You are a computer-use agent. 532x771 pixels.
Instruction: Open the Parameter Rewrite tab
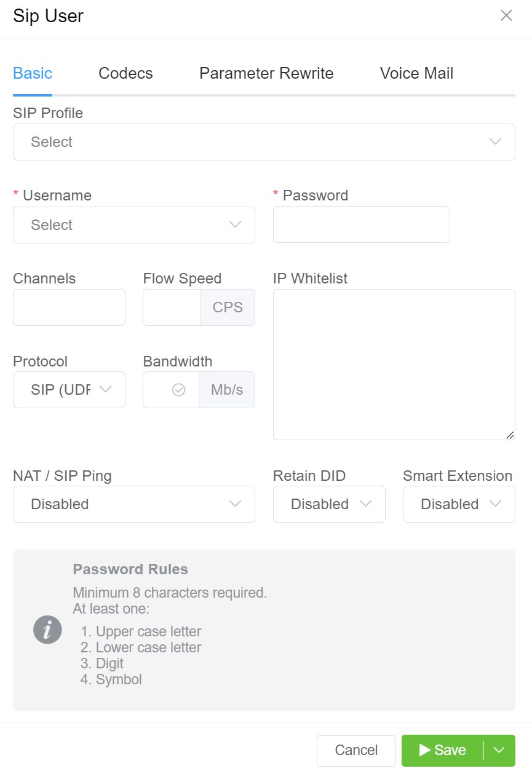266,73
